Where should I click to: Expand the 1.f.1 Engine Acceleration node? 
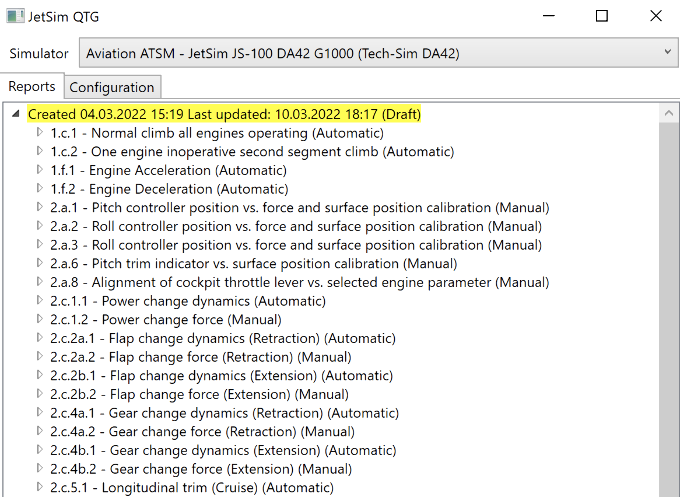pyautogui.click(x=39, y=170)
